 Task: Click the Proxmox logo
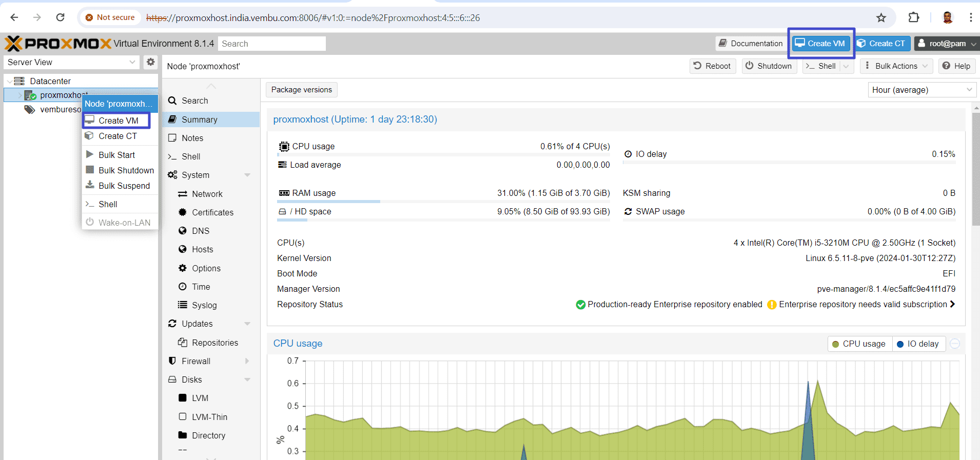coord(58,44)
